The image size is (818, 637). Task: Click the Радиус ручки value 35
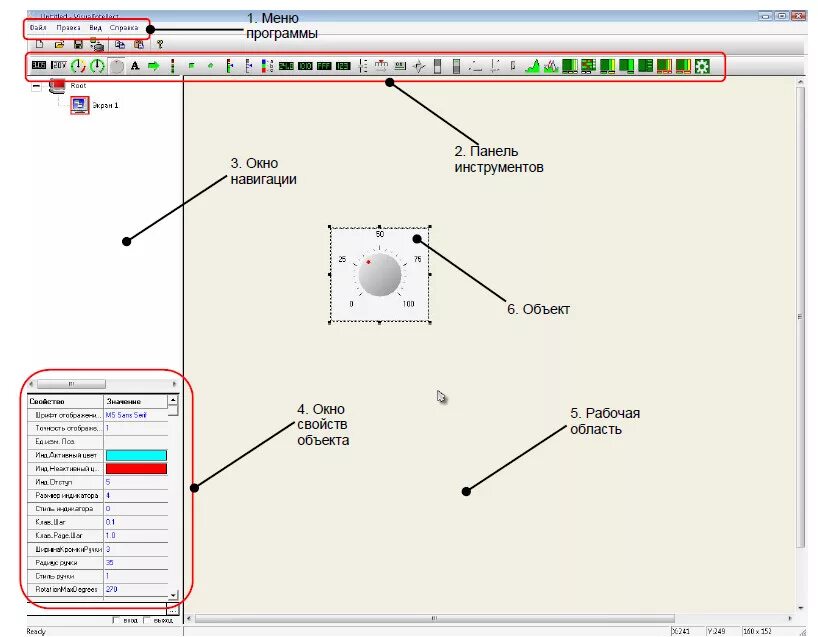click(x=110, y=563)
